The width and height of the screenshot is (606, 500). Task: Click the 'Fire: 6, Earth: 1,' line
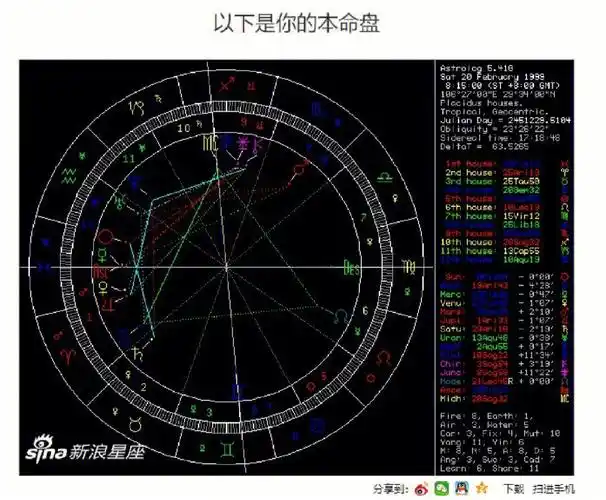pyautogui.click(x=487, y=416)
